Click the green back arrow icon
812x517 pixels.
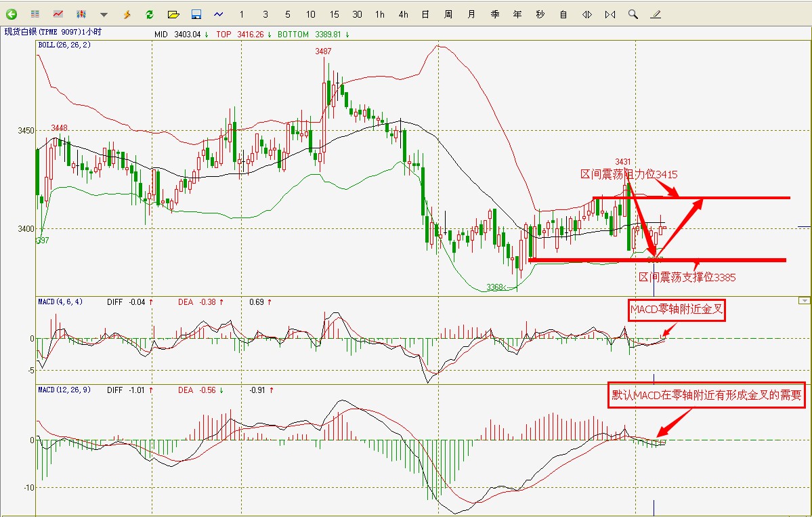(x=12, y=14)
